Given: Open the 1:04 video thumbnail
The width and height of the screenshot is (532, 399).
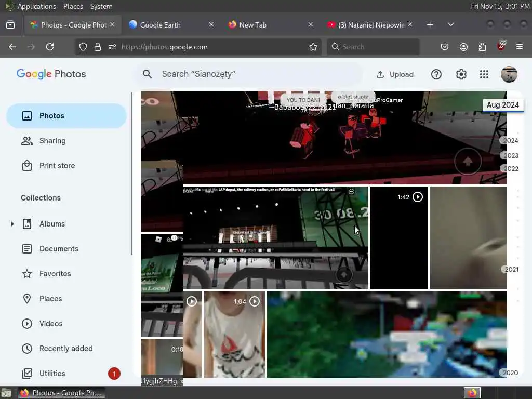Looking at the screenshot, I should [234, 334].
